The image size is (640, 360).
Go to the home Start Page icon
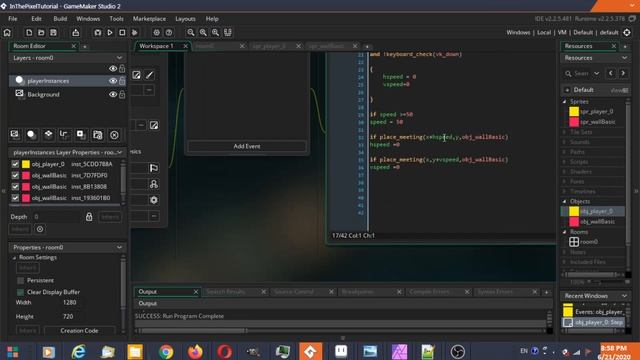(x=7, y=33)
